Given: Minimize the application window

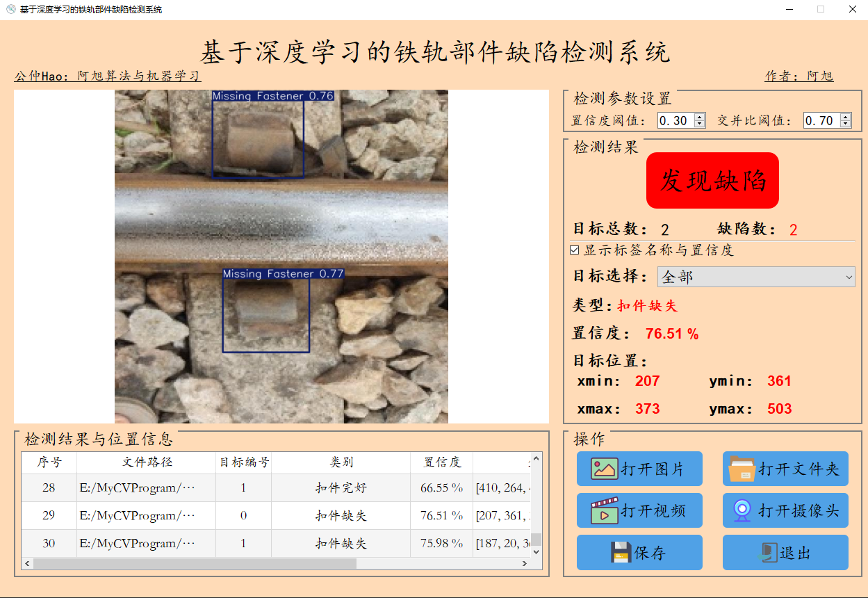Looking at the screenshot, I should point(790,10).
